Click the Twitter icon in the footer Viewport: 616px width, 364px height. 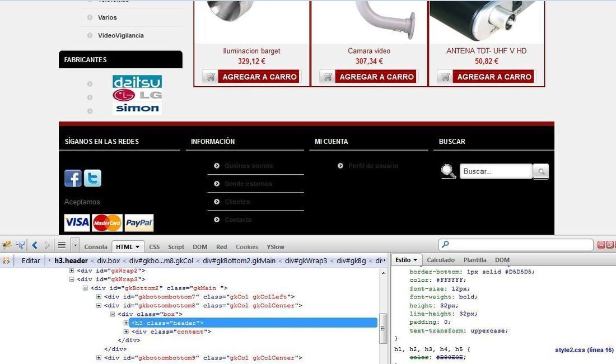pyautogui.click(x=92, y=178)
